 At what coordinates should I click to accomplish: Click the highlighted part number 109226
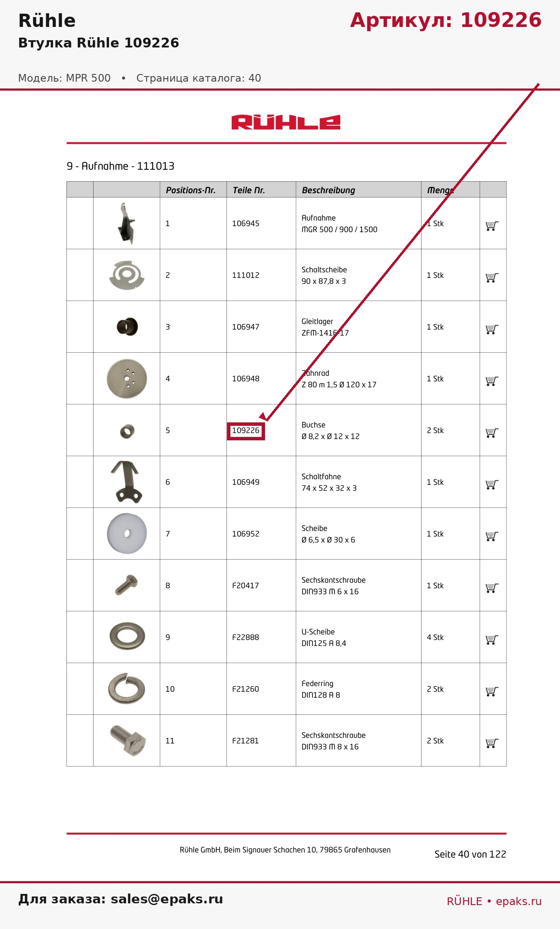[246, 431]
